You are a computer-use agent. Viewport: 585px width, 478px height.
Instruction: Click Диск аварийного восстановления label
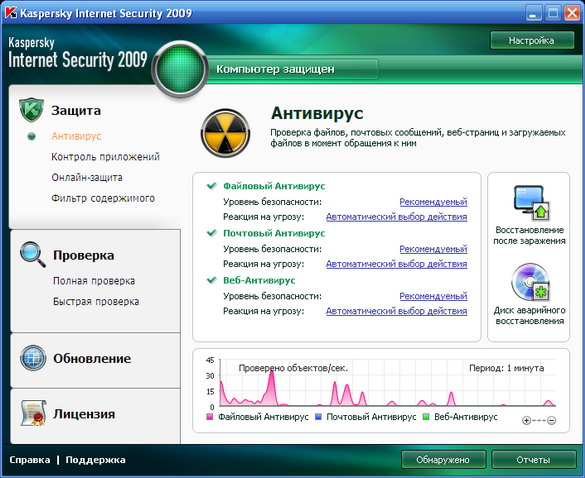click(x=530, y=316)
